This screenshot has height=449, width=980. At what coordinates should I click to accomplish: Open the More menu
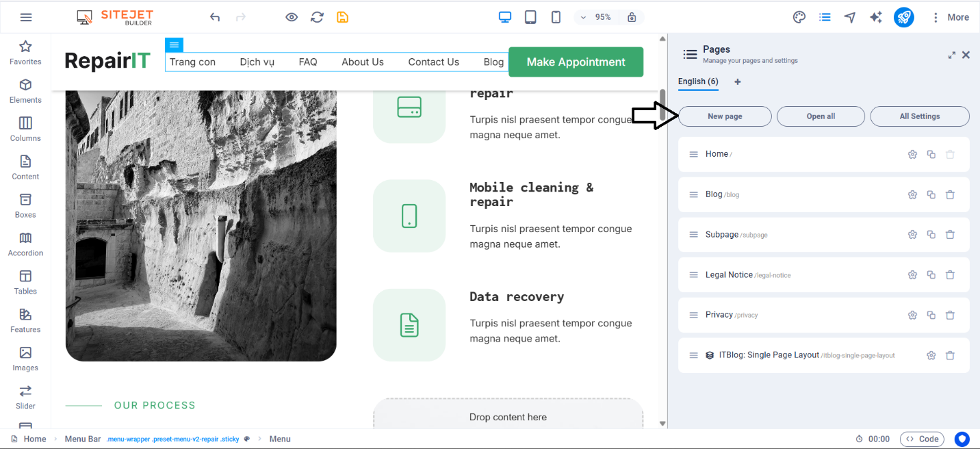tap(950, 17)
